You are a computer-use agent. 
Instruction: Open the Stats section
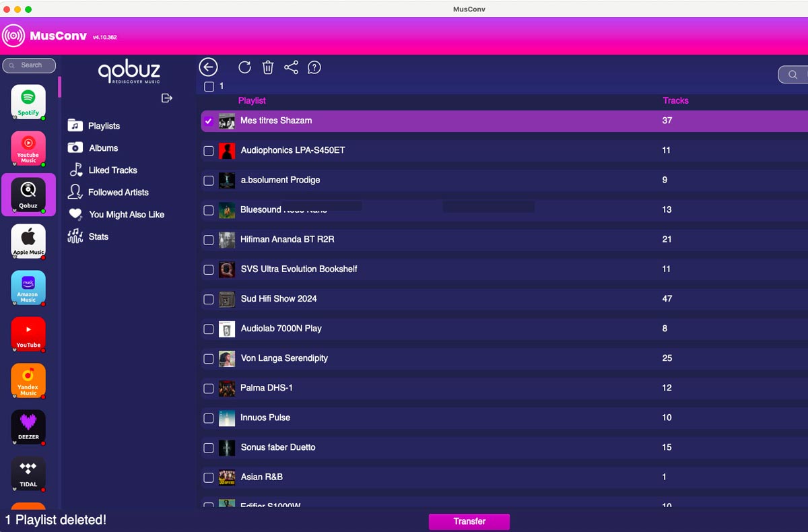pyautogui.click(x=88, y=237)
